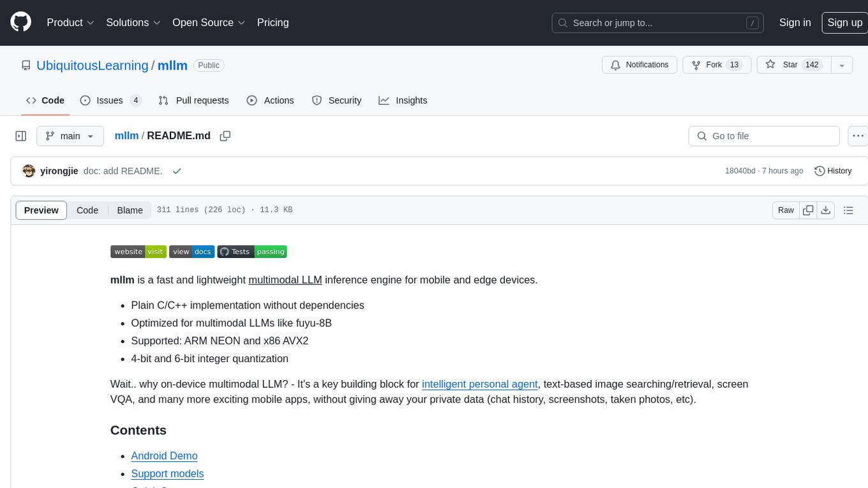Switch to the Insights tab
Screen dimensions: 868x488
tap(403, 100)
